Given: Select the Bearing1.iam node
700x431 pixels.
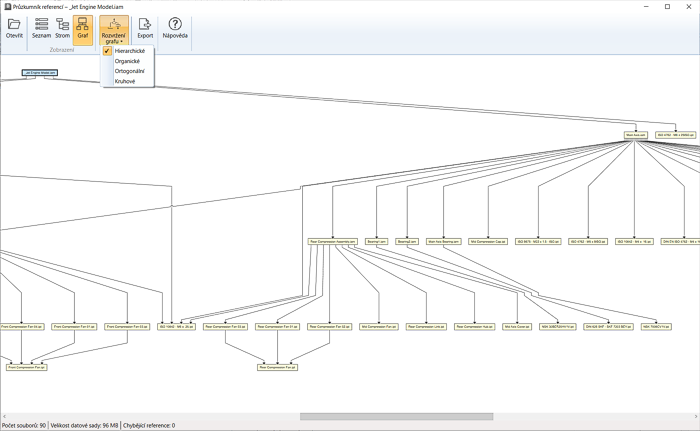Looking at the screenshot, I should click(x=377, y=241).
